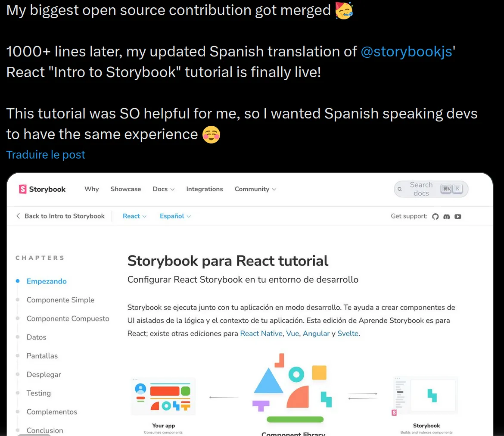Select the Datos chapter
Image resolution: width=504 pixels, height=436 pixels.
click(36, 337)
